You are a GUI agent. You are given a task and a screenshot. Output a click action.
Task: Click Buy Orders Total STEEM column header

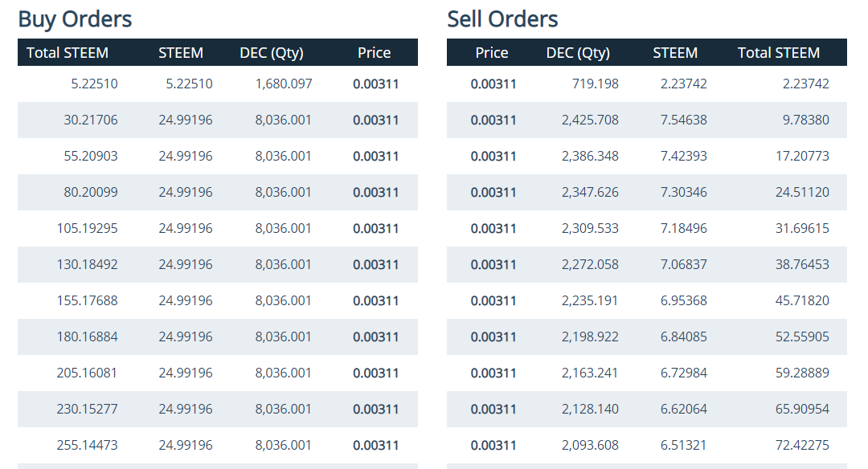(x=68, y=52)
